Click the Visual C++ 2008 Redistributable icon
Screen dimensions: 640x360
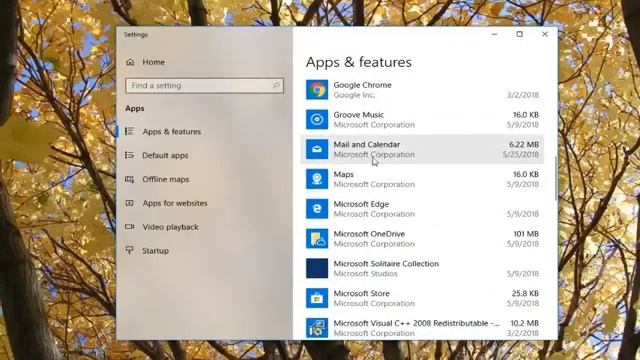[x=317, y=328]
